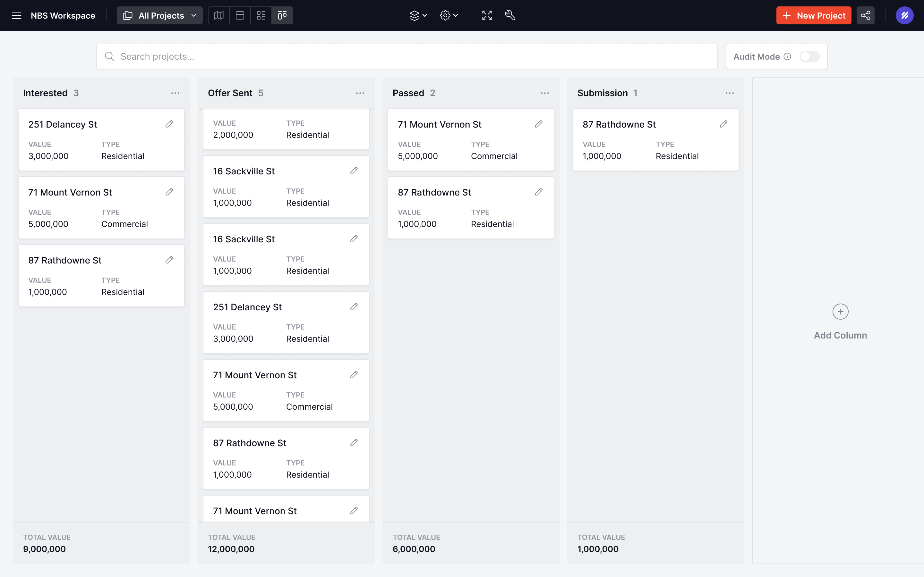Open the hamburger menu
The width and height of the screenshot is (924, 577).
[x=16, y=15]
